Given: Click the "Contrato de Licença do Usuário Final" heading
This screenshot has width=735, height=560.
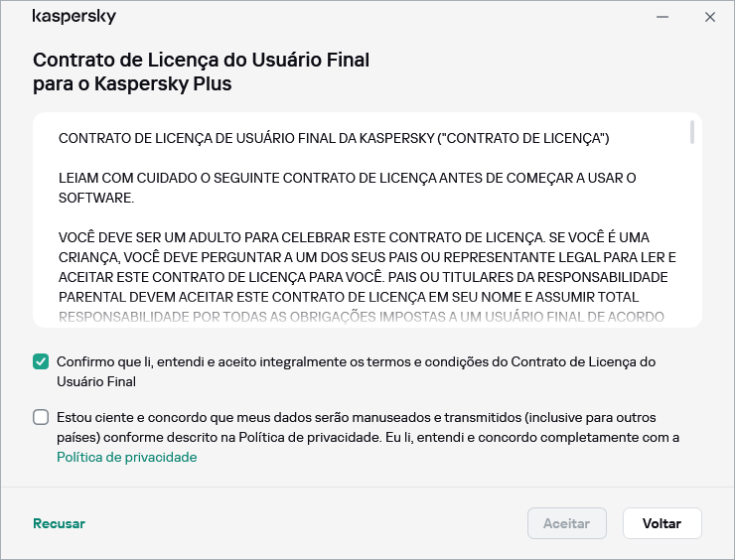Looking at the screenshot, I should (201, 60).
